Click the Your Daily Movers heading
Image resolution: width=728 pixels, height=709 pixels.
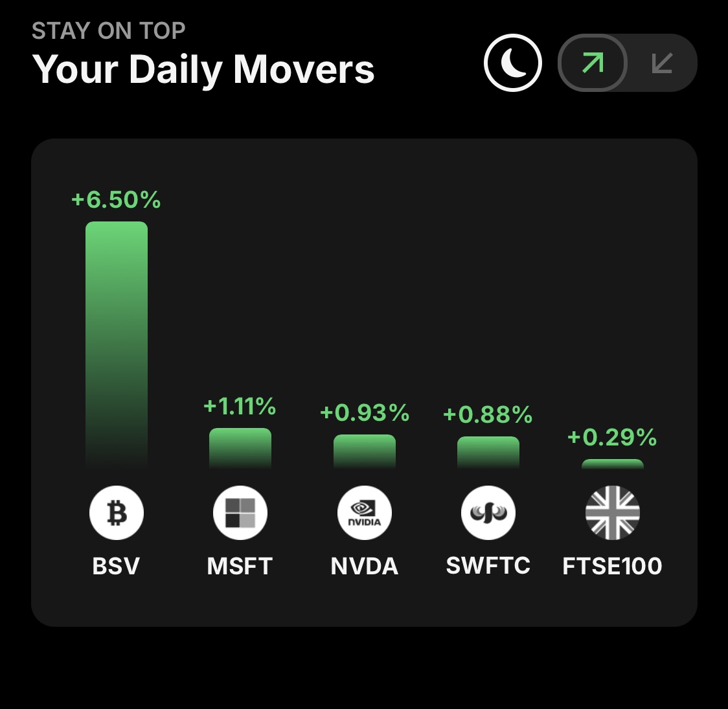[203, 69]
